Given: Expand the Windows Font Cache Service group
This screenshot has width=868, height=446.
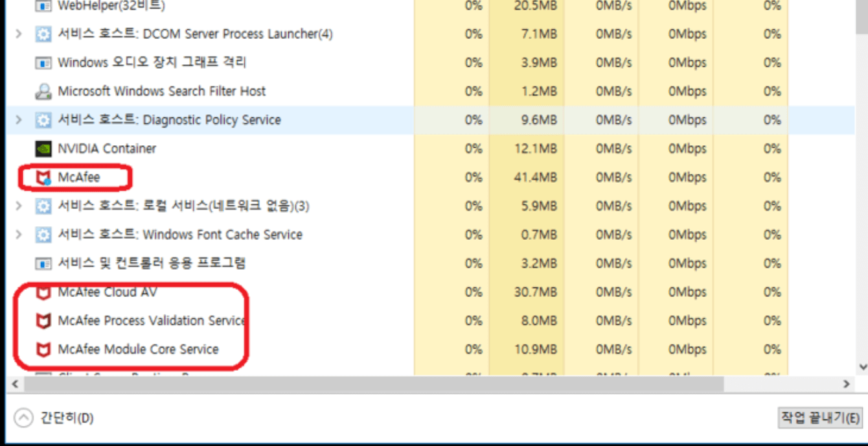Looking at the screenshot, I should coord(18,235).
